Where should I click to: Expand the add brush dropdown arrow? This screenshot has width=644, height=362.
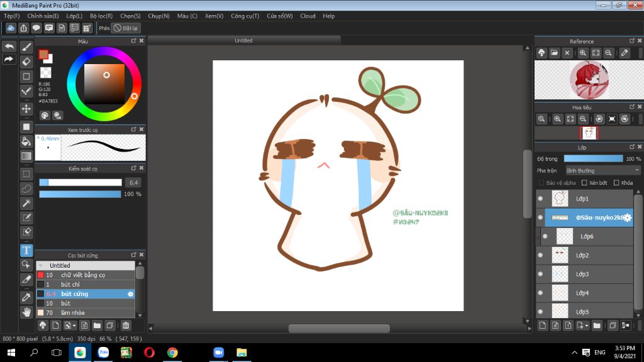(x=74, y=326)
